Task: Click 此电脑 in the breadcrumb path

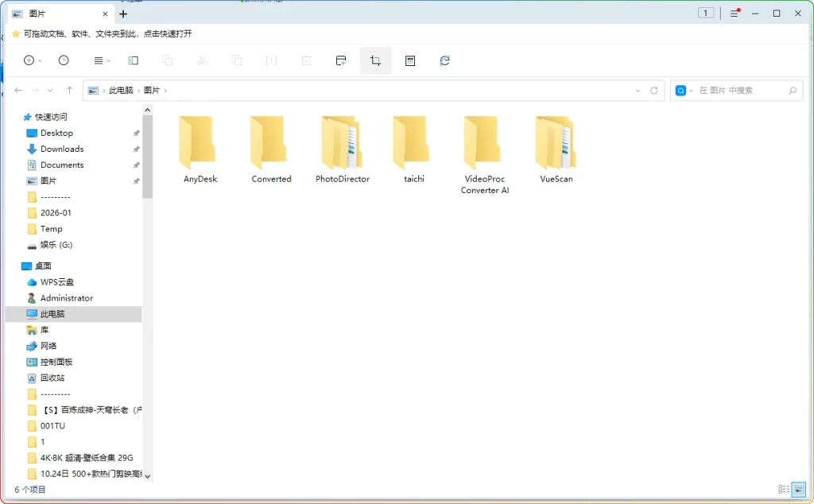Action: [122, 90]
